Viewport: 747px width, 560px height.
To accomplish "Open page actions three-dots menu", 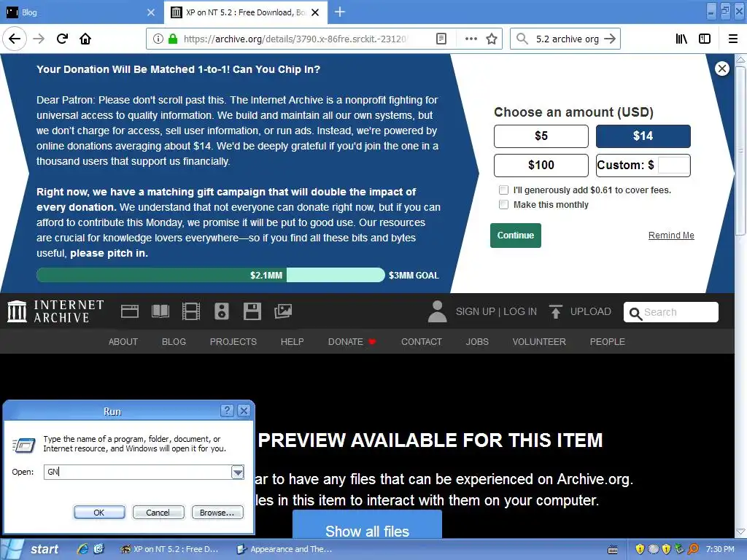I will pyautogui.click(x=471, y=39).
